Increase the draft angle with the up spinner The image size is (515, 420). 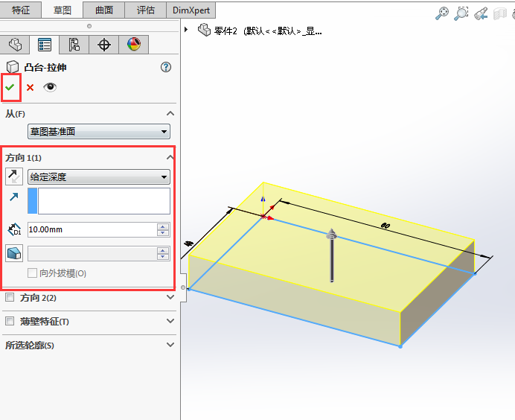coord(163,250)
